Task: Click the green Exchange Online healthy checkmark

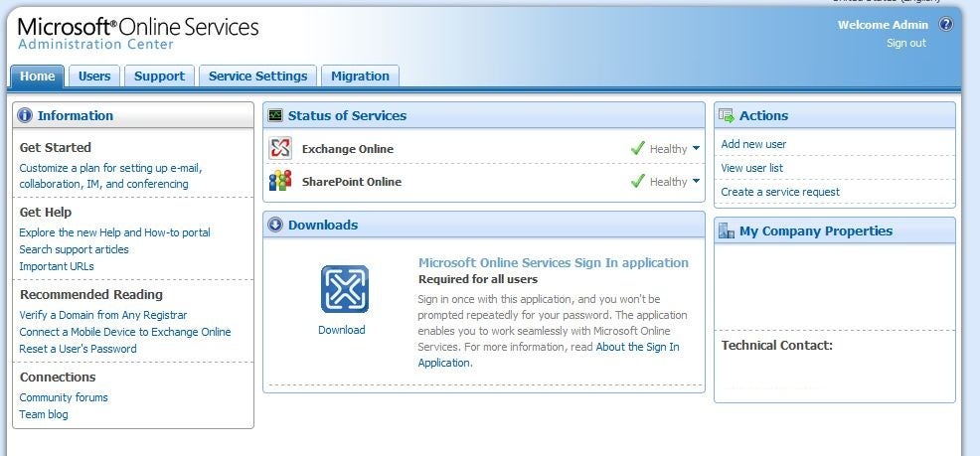Action: (637, 148)
